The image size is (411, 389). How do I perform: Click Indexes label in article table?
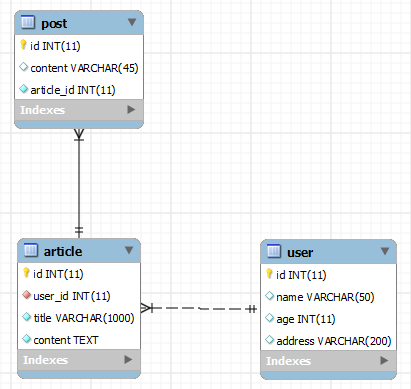[46, 360]
